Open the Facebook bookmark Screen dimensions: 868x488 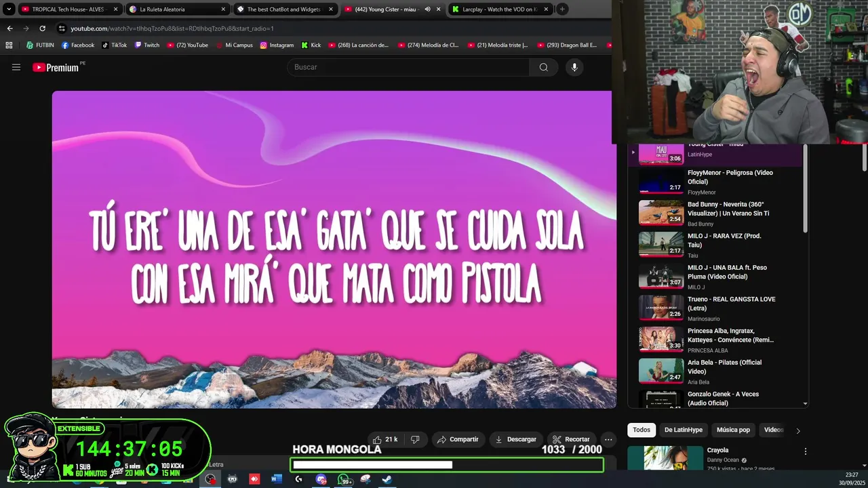click(x=78, y=45)
